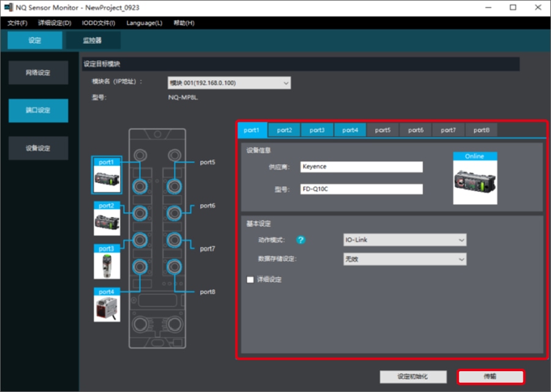
Task: Enable the 详细设定 checkbox
Action: click(250, 279)
